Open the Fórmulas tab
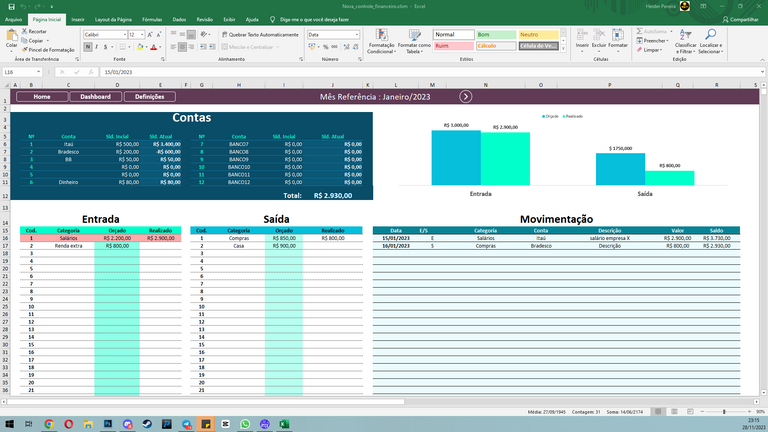The height and width of the screenshot is (432, 768). click(152, 20)
